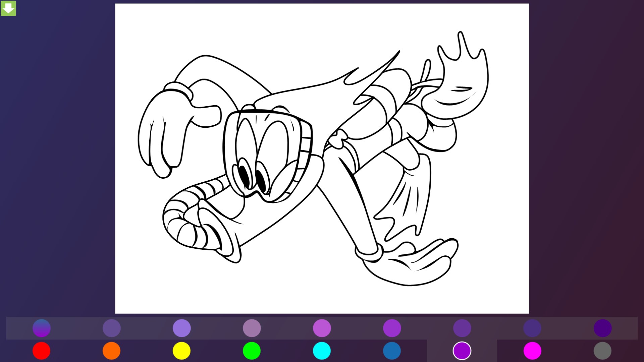Choose the dusty mauve shade swatch
This screenshot has height=362, width=644.
tap(252, 328)
